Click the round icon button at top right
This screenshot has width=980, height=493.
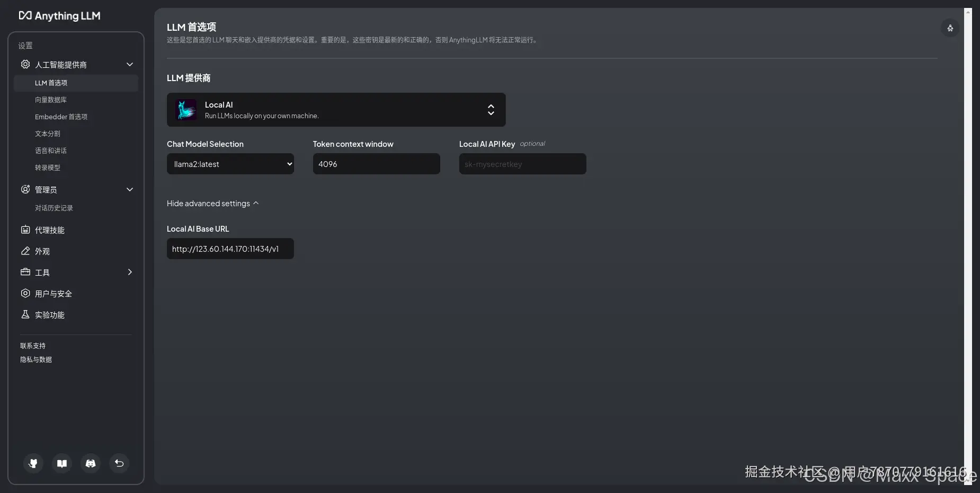(950, 28)
